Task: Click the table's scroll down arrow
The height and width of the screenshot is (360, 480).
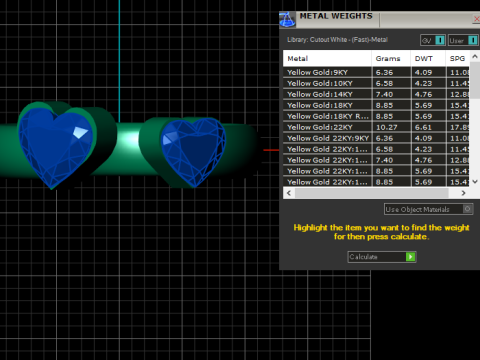Action: pyautogui.click(x=475, y=182)
